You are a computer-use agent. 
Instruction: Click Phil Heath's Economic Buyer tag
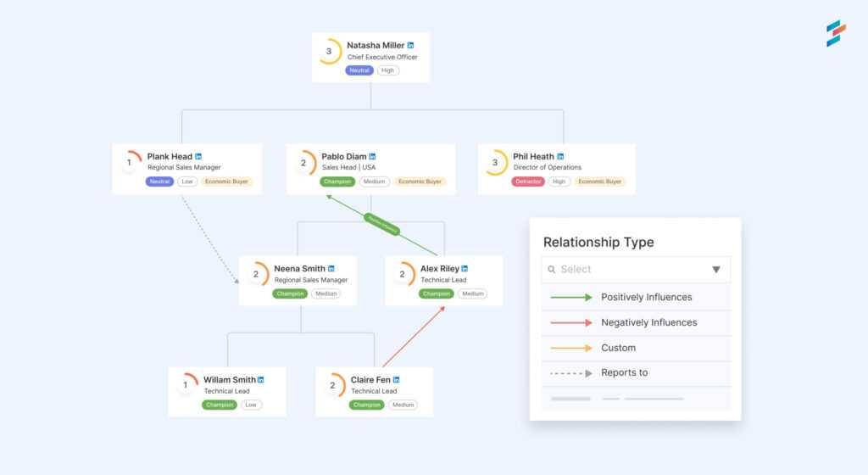(x=599, y=182)
